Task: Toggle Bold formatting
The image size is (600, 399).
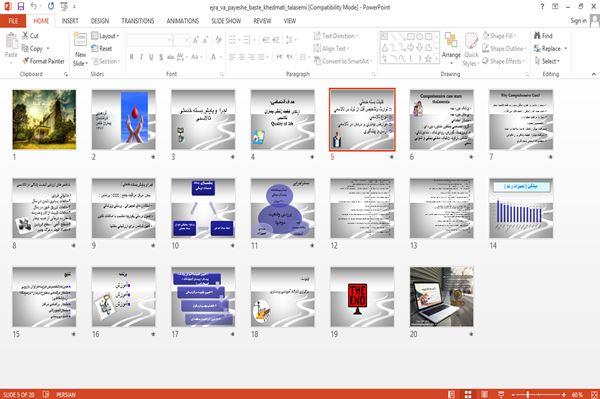Action: [132, 57]
